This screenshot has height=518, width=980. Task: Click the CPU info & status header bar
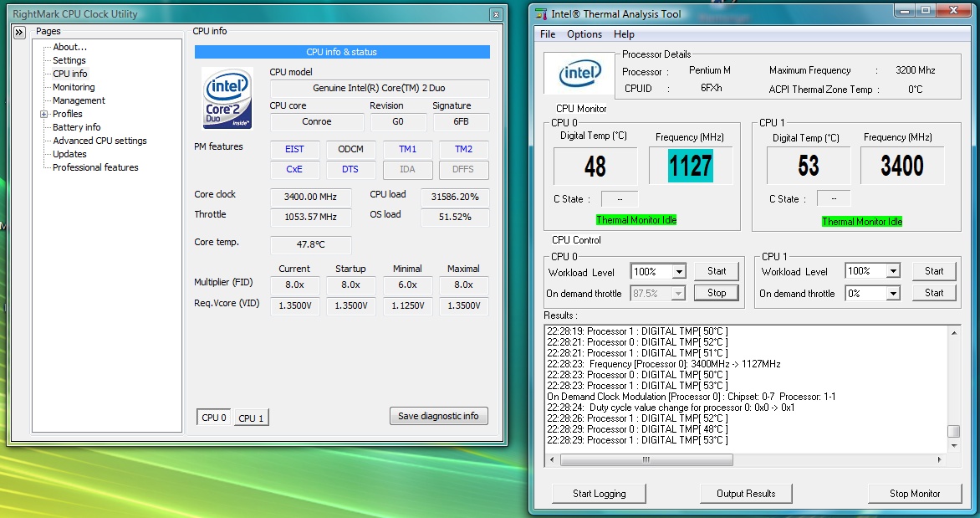pyautogui.click(x=342, y=52)
